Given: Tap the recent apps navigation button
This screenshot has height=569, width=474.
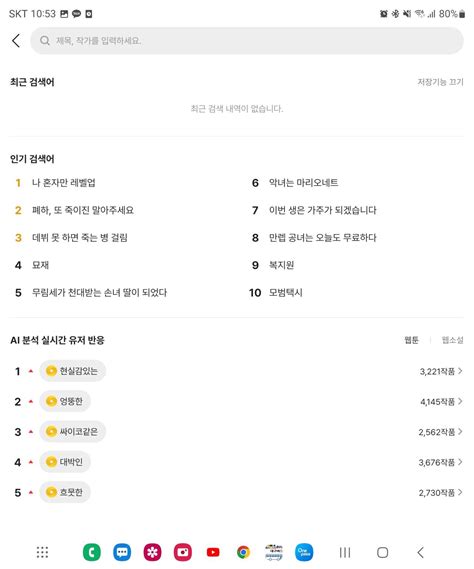Looking at the screenshot, I should pos(345,553).
